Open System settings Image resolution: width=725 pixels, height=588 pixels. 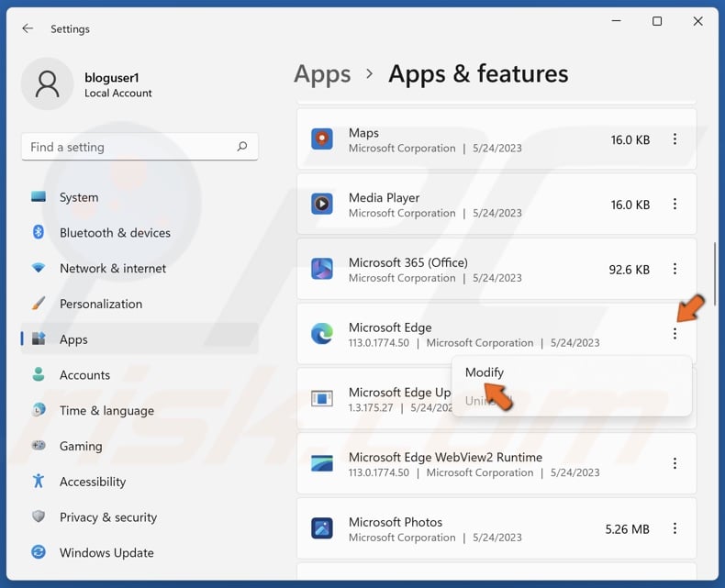pyautogui.click(x=139, y=197)
